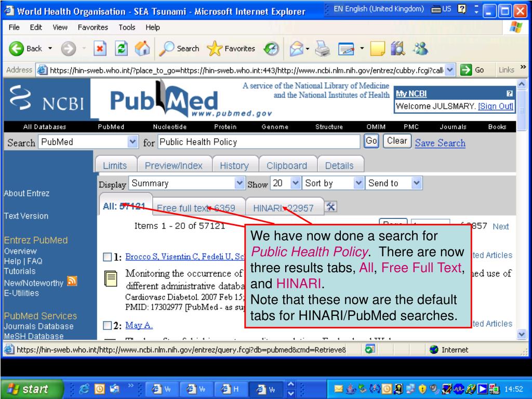Click the address bar URL field
This screenshot has height=399, width=532.
coord(246,70)
